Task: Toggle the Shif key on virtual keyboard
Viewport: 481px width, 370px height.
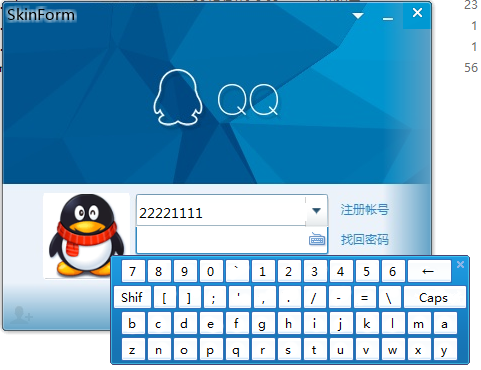Action: (x=132, y=297)
